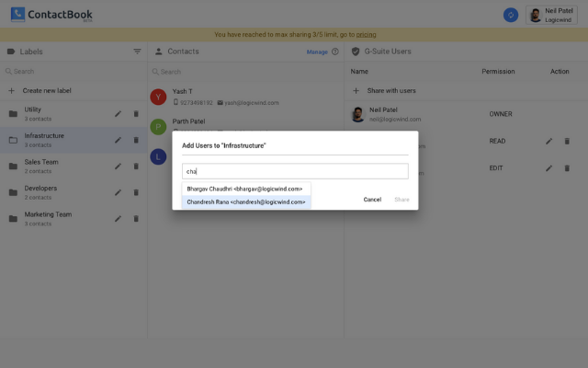Click neil@logicwind.com email text
Image resolution: width=588 pixels, height=368 pixels.
[395, 120]
